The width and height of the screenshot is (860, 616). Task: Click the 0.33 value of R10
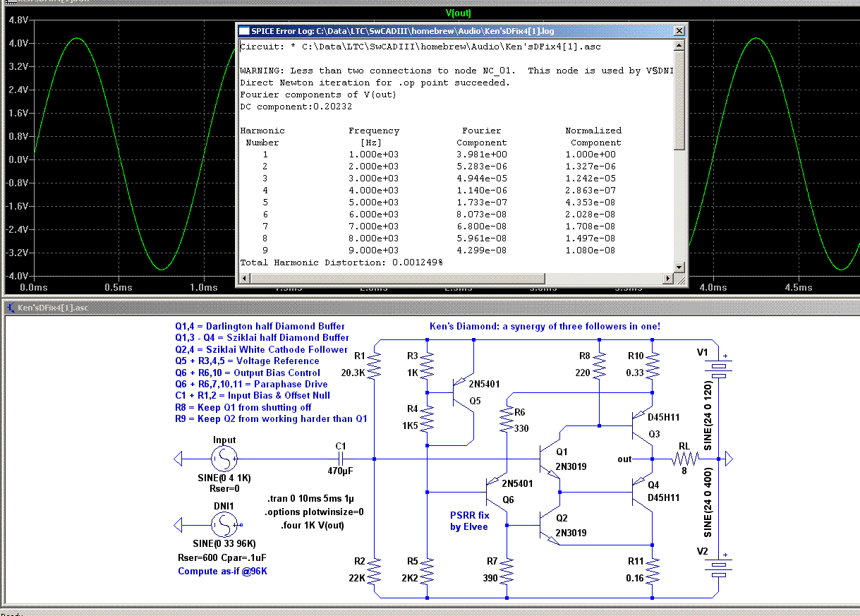[635, 372]
